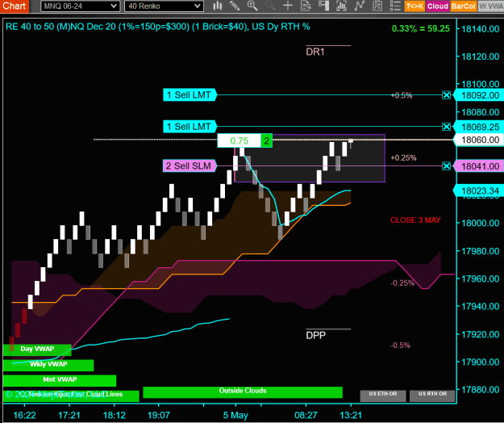Click the zoom out magnifier icon
Viewport: 504px width, 423px height.
click(x=270, y=6)
